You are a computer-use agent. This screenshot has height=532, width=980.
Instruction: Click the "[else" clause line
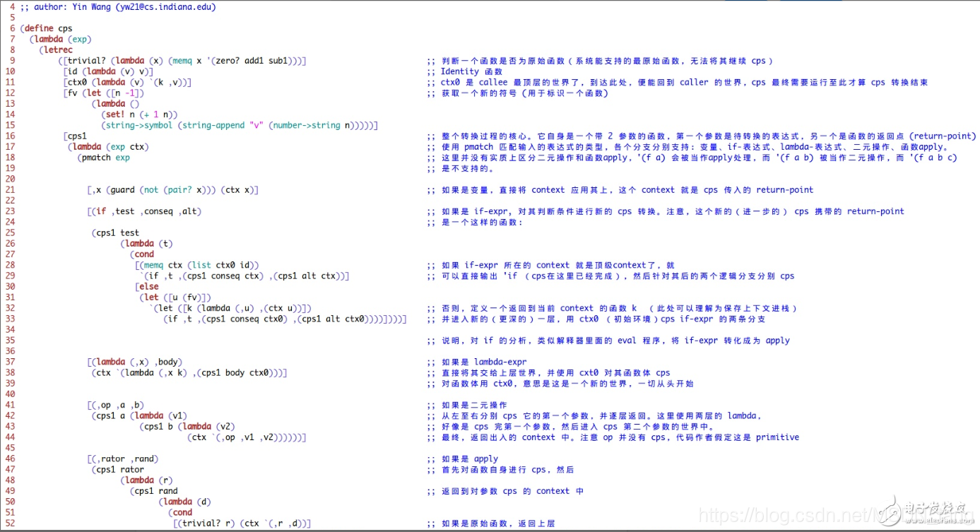coord(146,286)
